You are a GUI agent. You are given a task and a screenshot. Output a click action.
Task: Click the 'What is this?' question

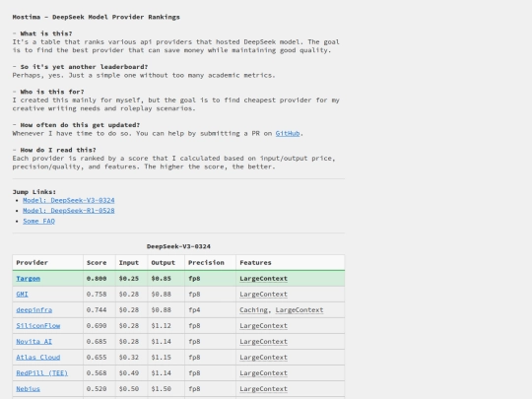point(46,33)
